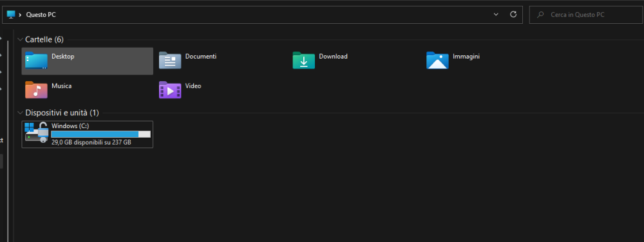Click the chevron before Questo PC
The image size is (644, 242).
tap(21, 15)
